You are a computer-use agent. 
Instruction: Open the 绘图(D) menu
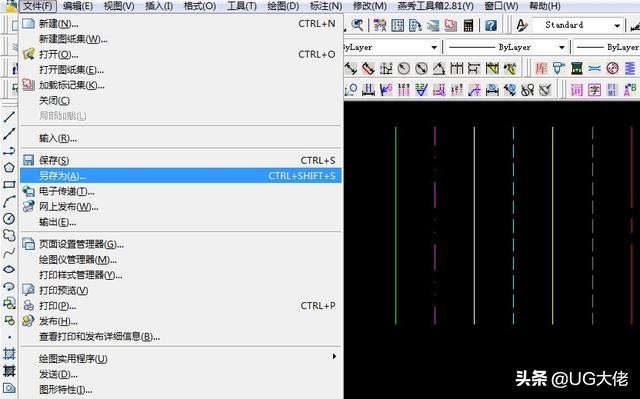click(283, 6)
